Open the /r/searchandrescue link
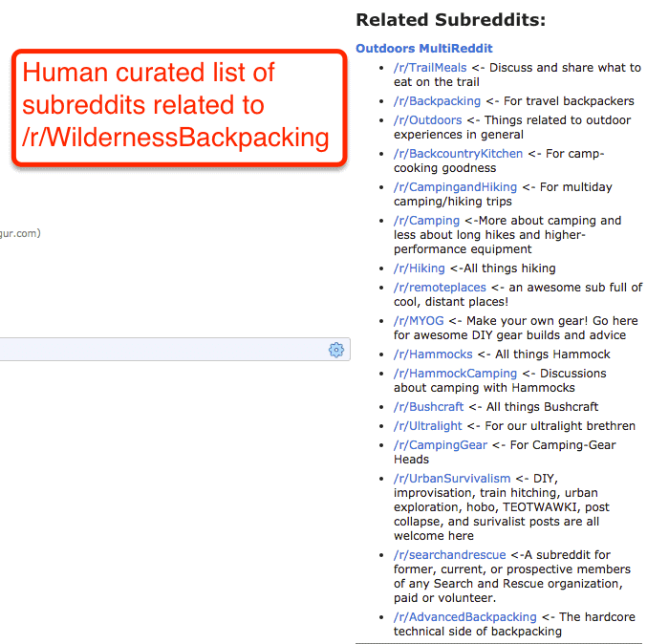Viewport: 647px width, 644px height. pos(449,555)
